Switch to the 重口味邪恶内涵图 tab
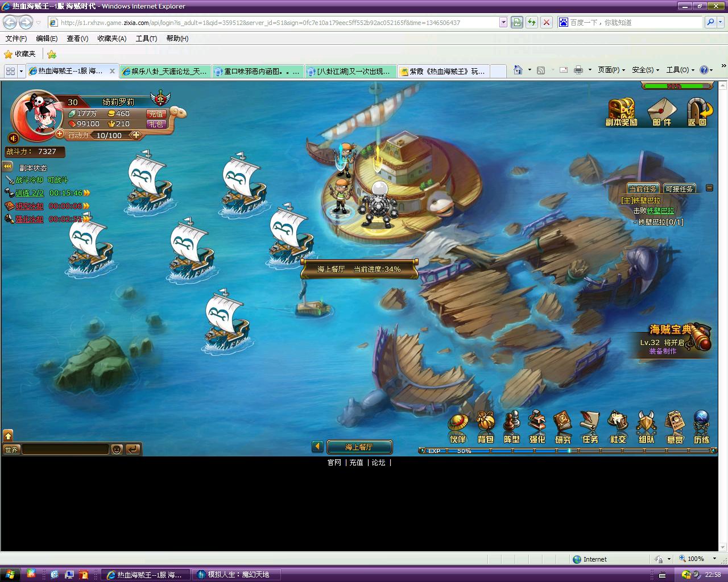Image resolution: width=728 pixels, height=582 pixels. click(x=257, y=71)
